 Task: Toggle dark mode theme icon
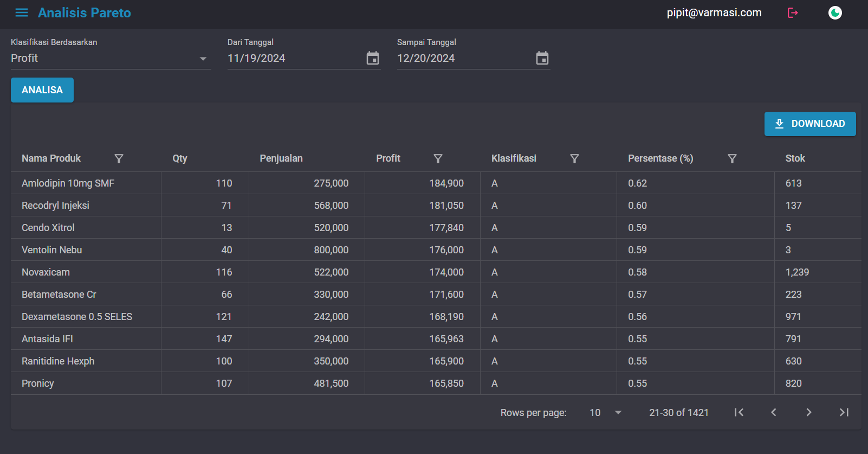835,12
